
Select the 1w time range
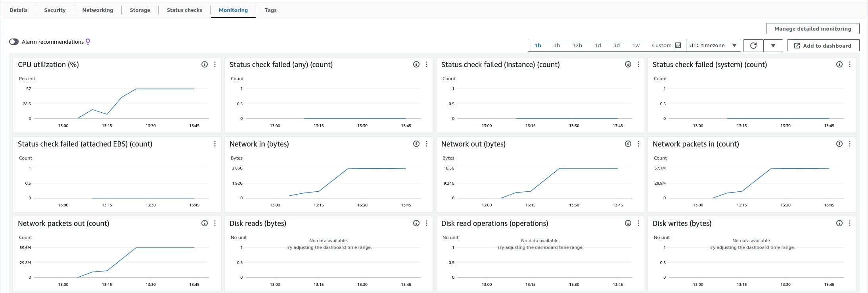[x=636, y=45]
